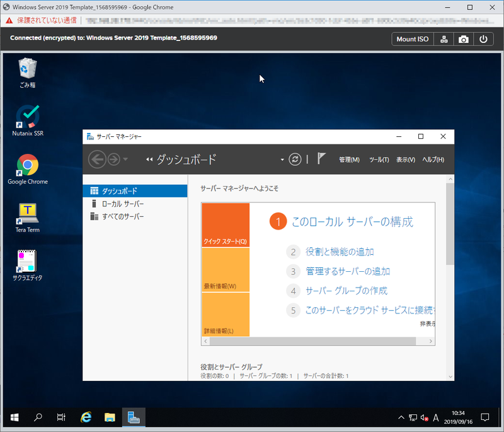Click the 非表示 hide link
The image size is (504, 432).
click(x=427, y=324)
